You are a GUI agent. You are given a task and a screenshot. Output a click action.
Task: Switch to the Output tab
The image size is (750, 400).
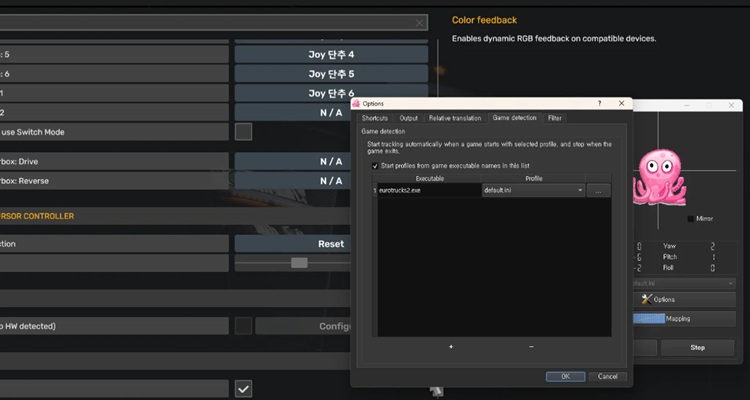[x=408, y=118]
